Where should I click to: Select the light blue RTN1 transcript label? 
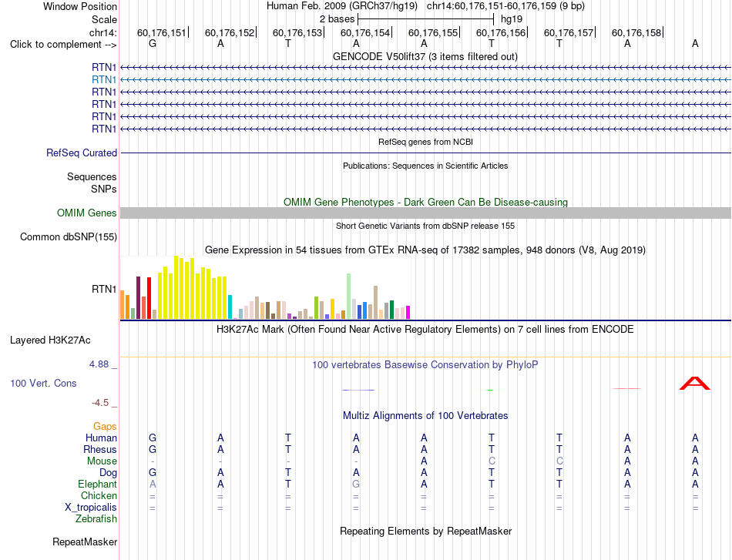tap(104, 80)
